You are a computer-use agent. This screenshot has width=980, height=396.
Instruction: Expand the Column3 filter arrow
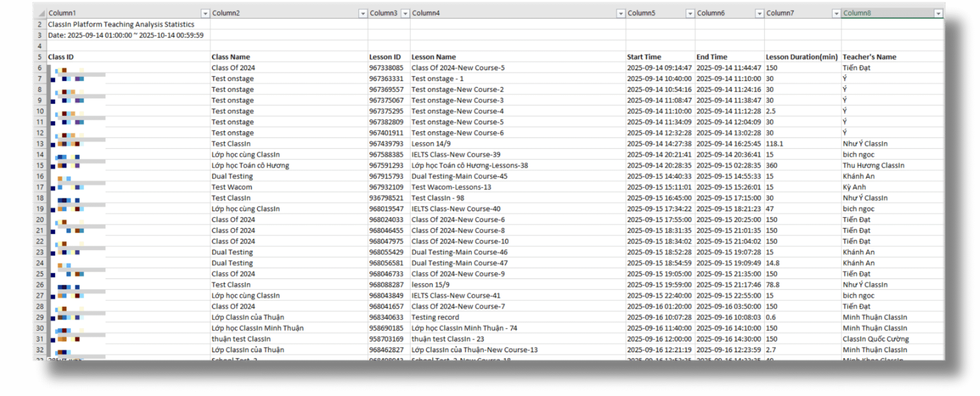[x=405, y=13]
